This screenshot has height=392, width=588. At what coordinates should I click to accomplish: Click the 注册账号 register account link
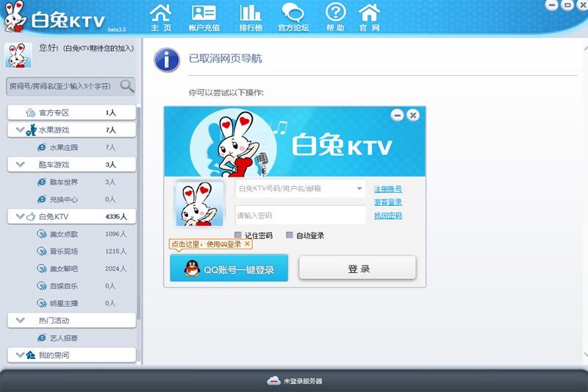click(388, 189)
